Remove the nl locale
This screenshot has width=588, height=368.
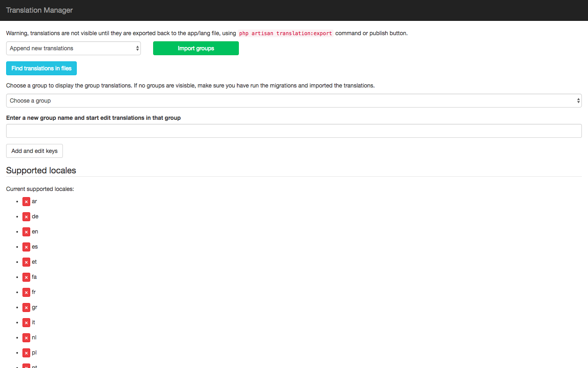point(26,338)
